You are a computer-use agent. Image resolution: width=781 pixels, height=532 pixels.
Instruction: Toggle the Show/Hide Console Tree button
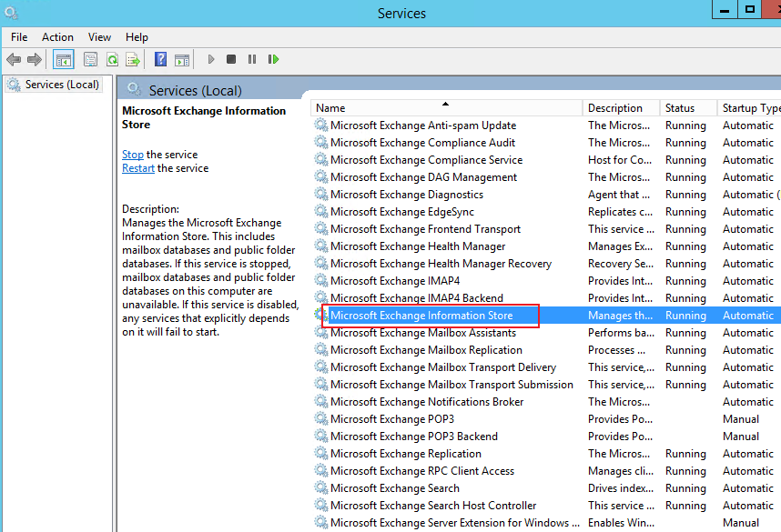click(64, 60)
